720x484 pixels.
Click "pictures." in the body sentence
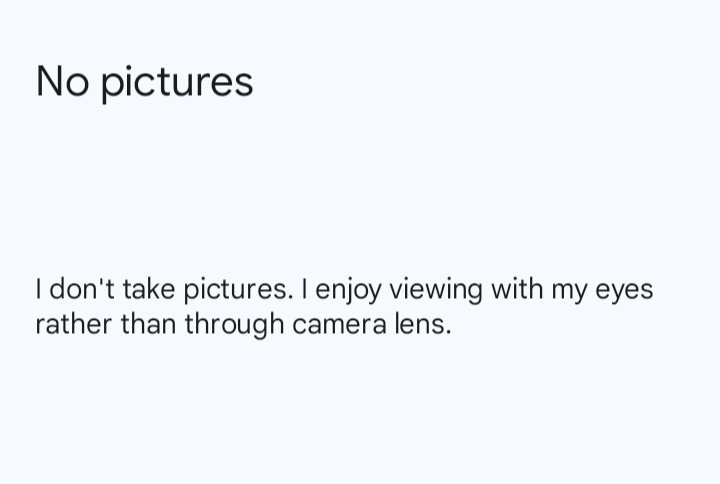pyautogui.click(x=238, y=290)
